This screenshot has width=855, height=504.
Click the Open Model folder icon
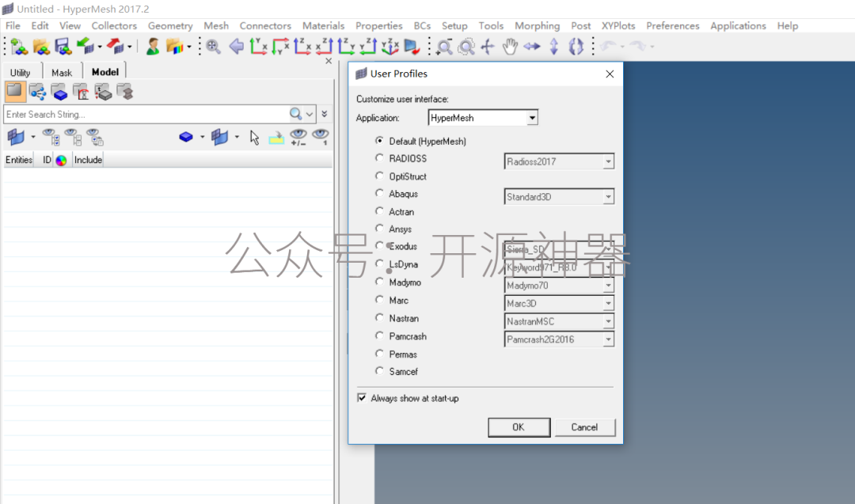(x=41, y=47)
